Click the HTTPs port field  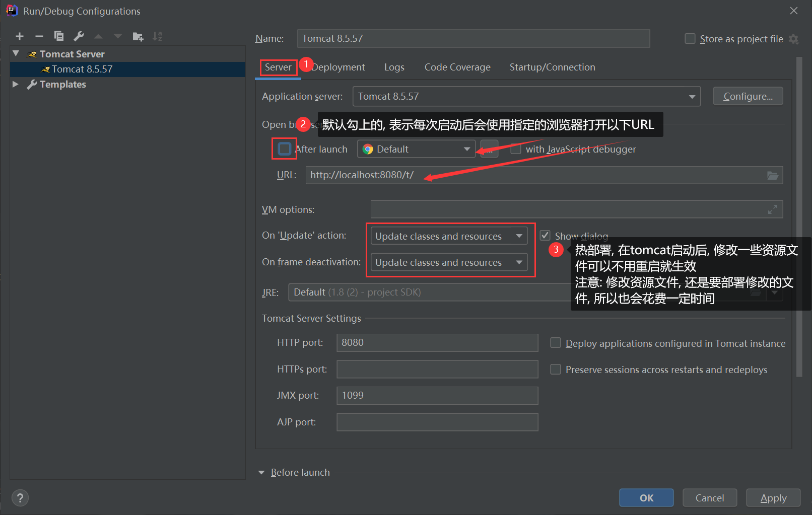(x=437, y=370)
